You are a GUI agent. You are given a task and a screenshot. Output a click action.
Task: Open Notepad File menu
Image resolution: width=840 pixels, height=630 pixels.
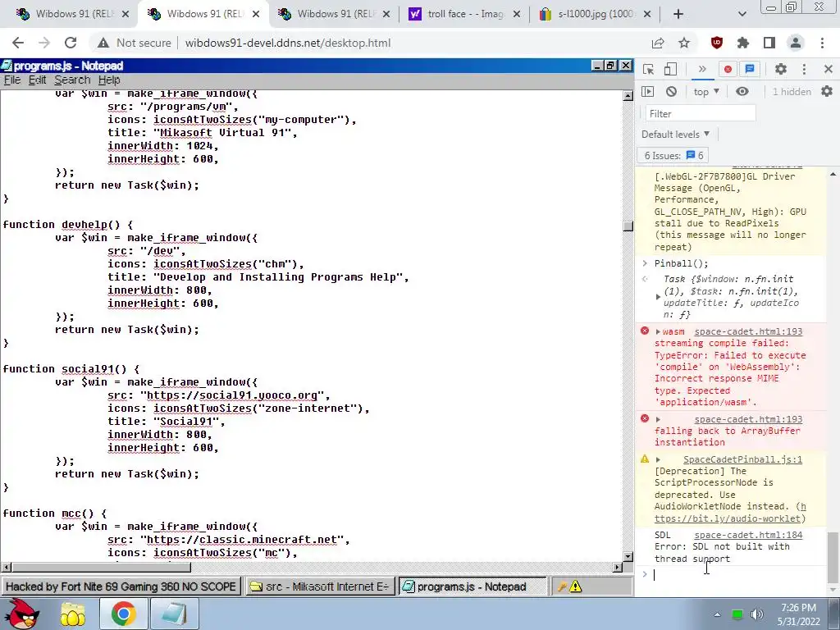11,80
